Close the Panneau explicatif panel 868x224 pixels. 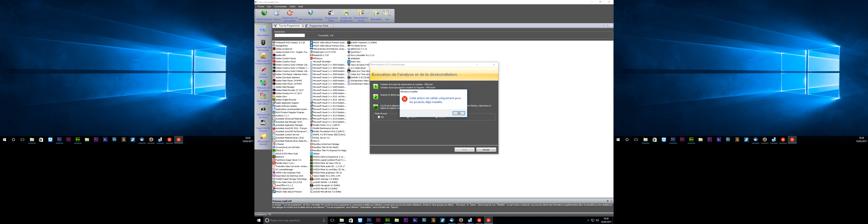click(611, 201)
